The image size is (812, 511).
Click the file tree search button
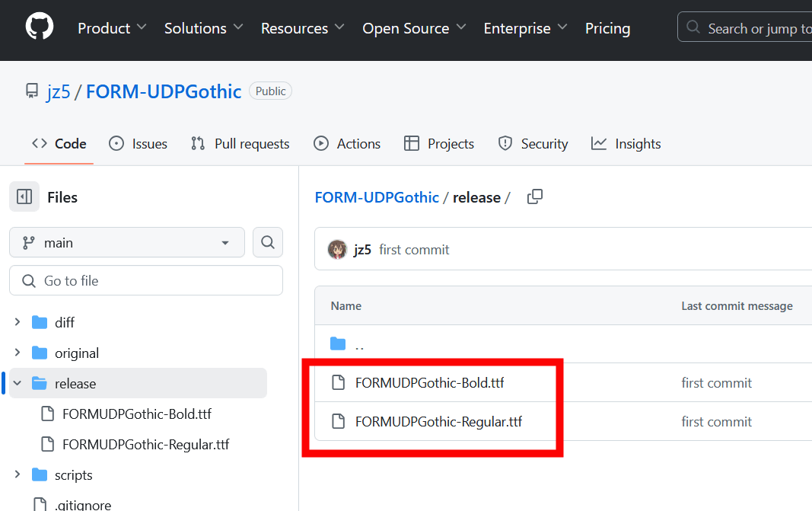point(268,242)
